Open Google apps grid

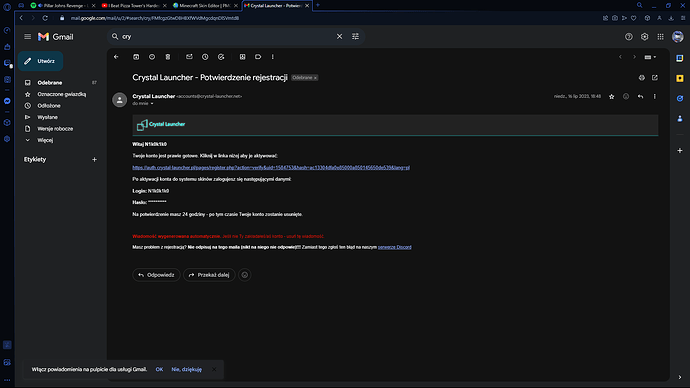tap(661, 37)
